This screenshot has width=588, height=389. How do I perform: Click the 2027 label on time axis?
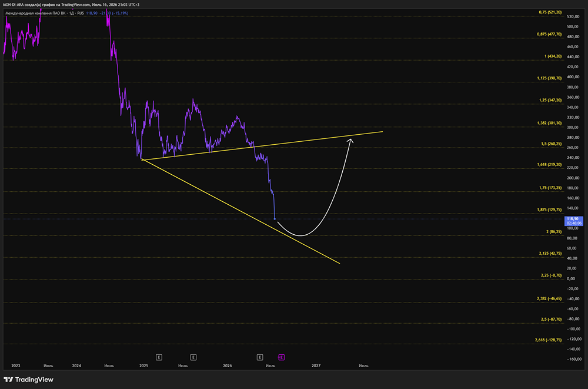point(316,365)
